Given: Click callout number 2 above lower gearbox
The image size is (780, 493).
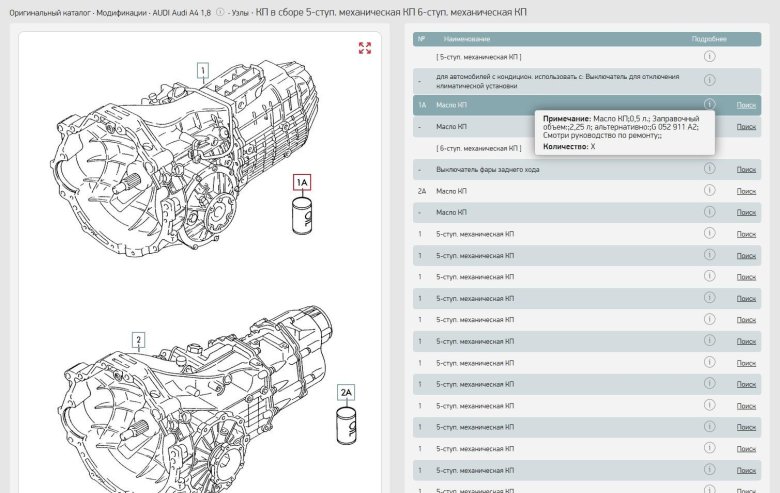Looking at the screenshot, I should click(x=139, y=339).
